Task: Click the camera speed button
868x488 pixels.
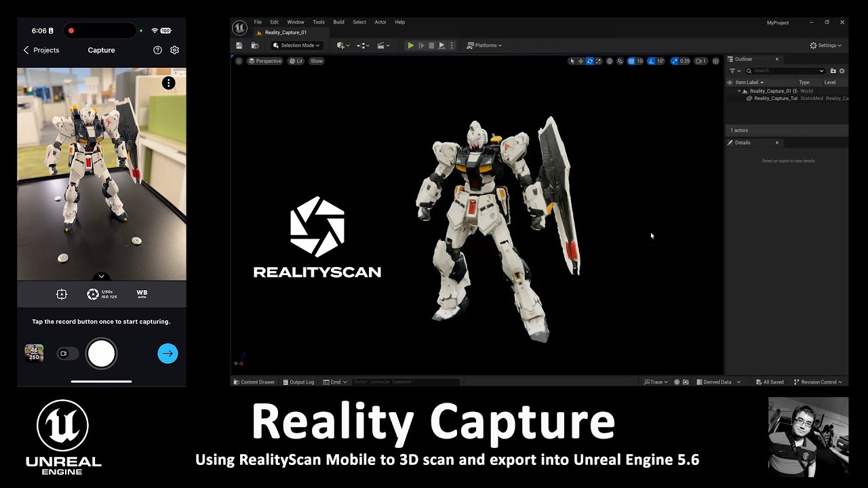Action: 701,61
